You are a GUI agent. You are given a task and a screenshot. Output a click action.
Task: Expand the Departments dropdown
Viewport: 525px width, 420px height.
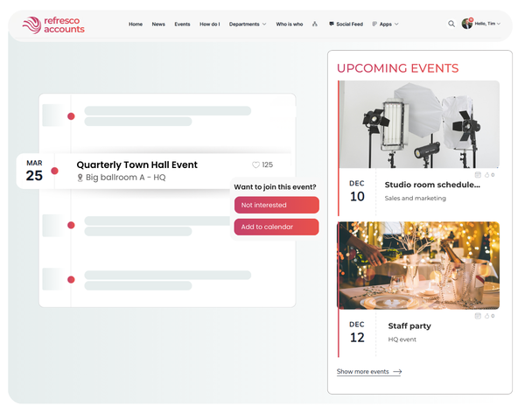click(x=248, y=24)
